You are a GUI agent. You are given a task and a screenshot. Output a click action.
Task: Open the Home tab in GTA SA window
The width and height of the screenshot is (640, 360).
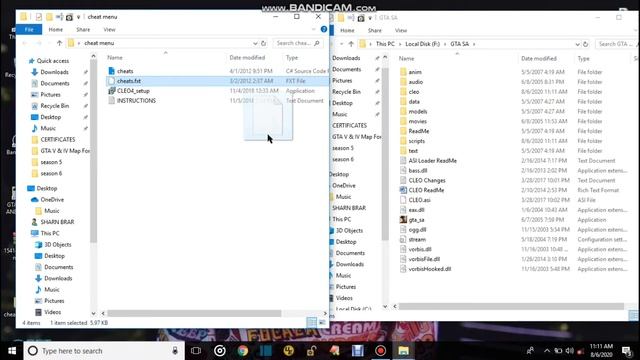tap(347, 30)
